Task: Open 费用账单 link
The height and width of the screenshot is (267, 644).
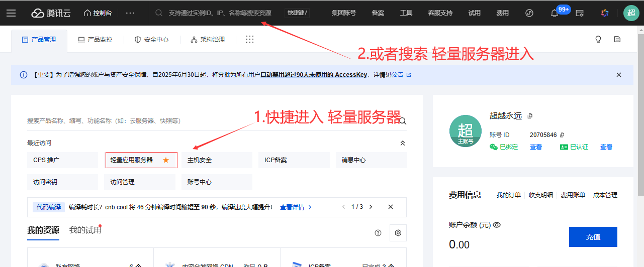Action: pyautogui.click(x=573, y=195)
